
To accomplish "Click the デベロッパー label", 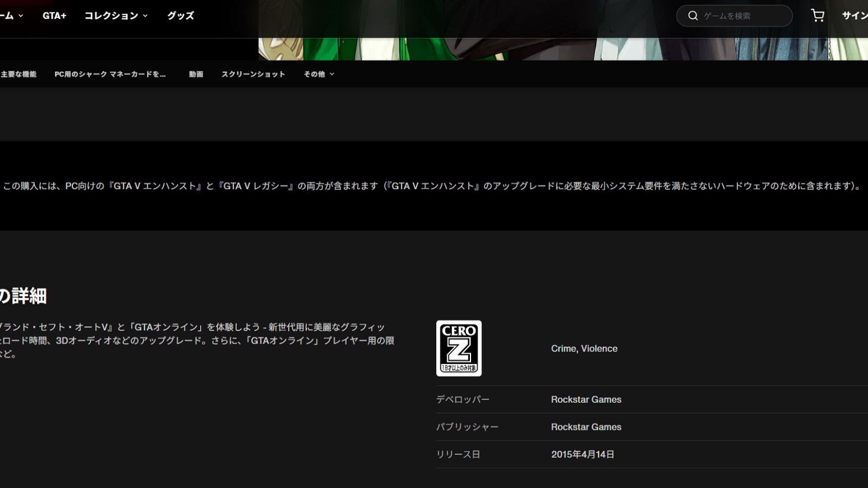I will point(463,399).
